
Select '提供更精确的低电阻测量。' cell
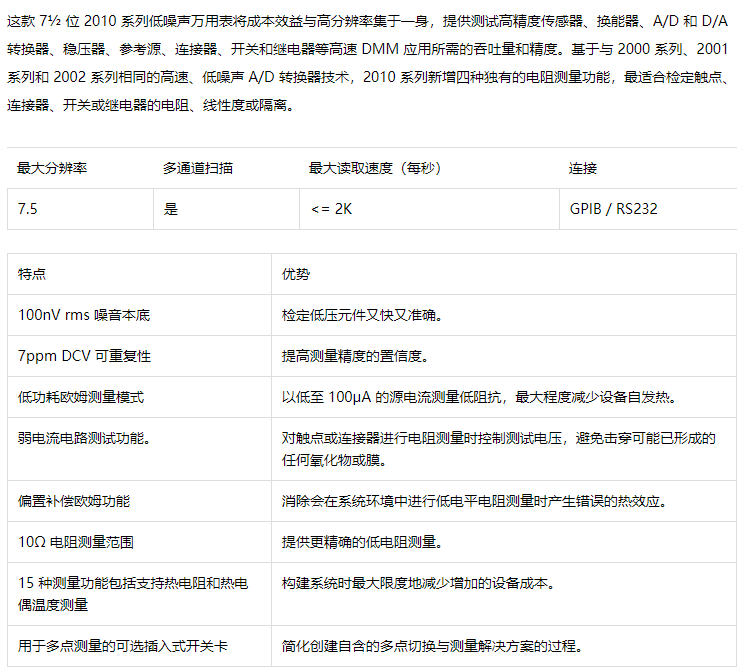click(504, 542)
